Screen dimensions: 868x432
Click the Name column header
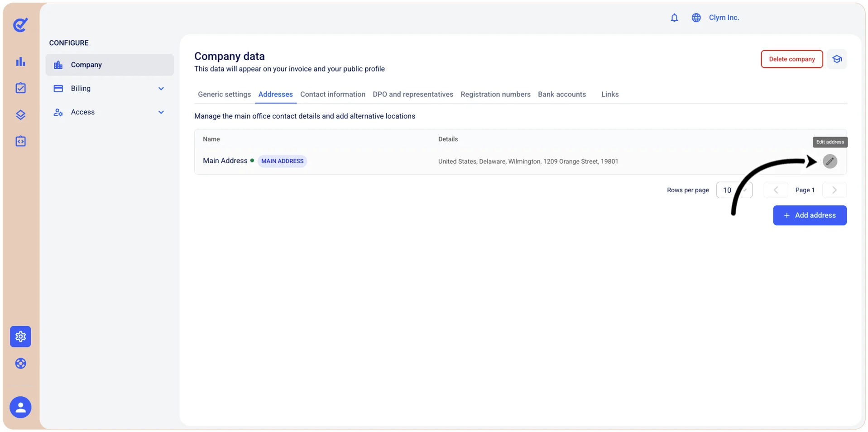tap(211, 139)
